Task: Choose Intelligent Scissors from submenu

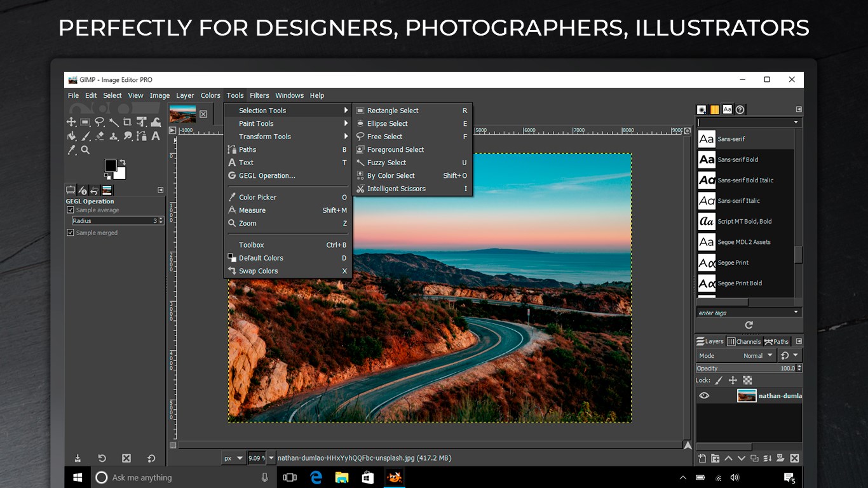Action: (x=412, y=189)
